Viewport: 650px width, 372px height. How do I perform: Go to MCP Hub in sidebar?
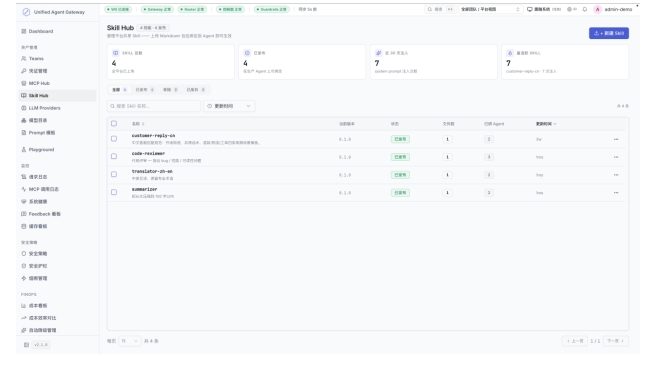point(39,83)
